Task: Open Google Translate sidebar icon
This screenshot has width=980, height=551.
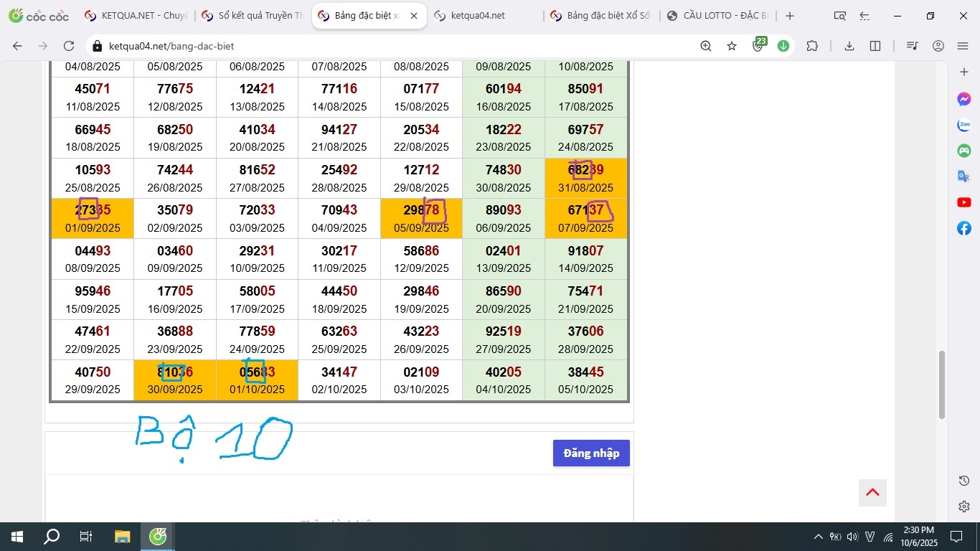Action: coord(963,176)
